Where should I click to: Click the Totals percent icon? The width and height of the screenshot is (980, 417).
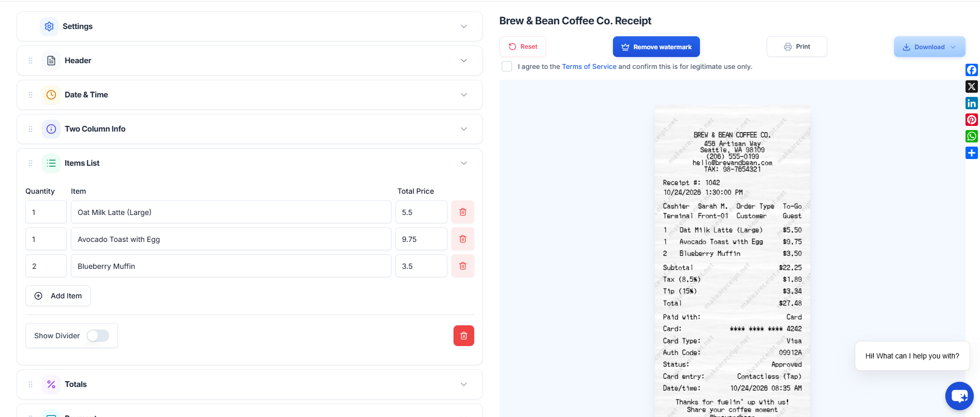click(51, 384)
